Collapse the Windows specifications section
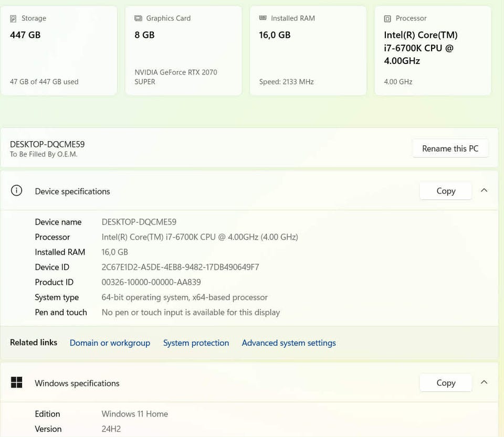Screen dimensions: 504x437 (484, 382)
